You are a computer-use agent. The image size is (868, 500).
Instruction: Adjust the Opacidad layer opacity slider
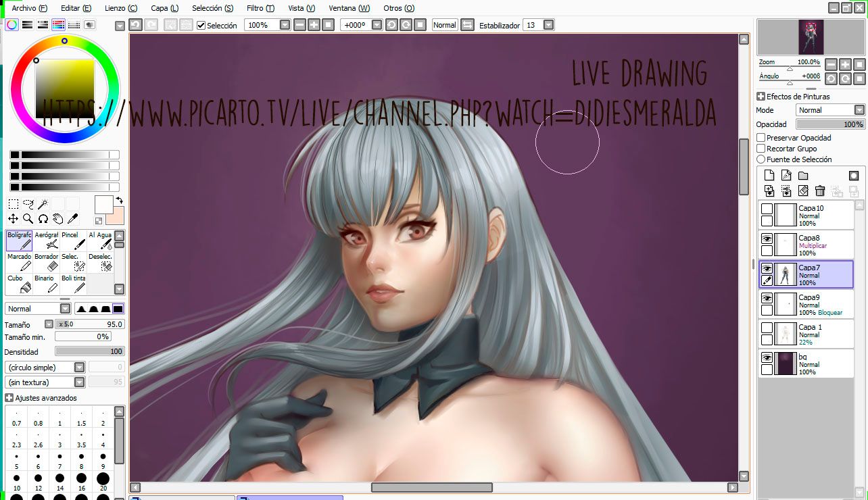click(831, 124)
